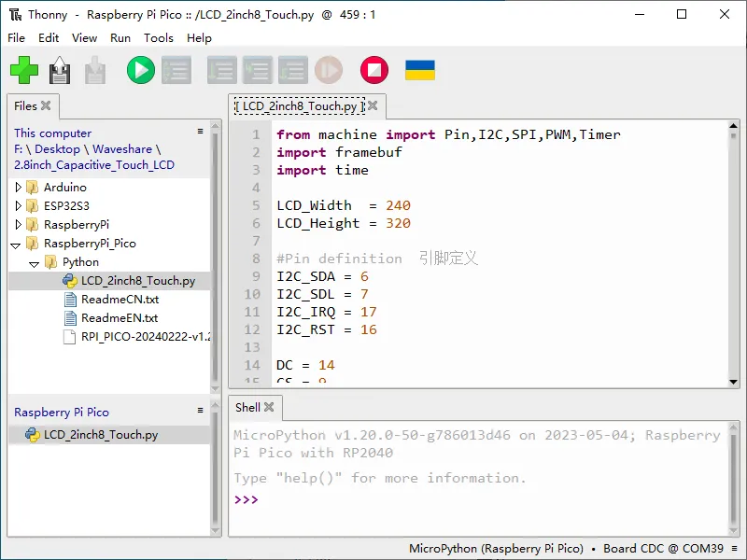Click the greyed Save file toolbar icon
Image resolution: width=747 pixels, height=560 pixels.
click(x=95, y=70)
